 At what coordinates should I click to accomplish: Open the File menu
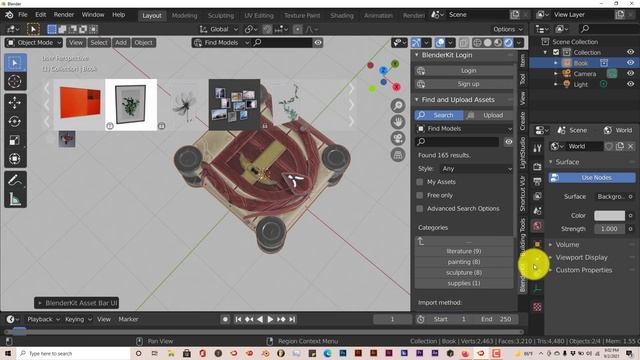23,15
